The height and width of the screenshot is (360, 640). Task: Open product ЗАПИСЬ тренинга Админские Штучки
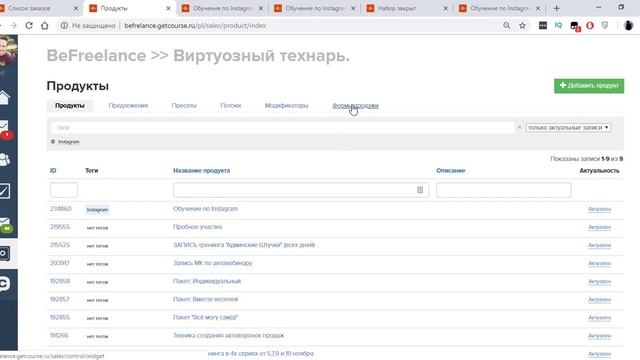click(x=244, y=245)
